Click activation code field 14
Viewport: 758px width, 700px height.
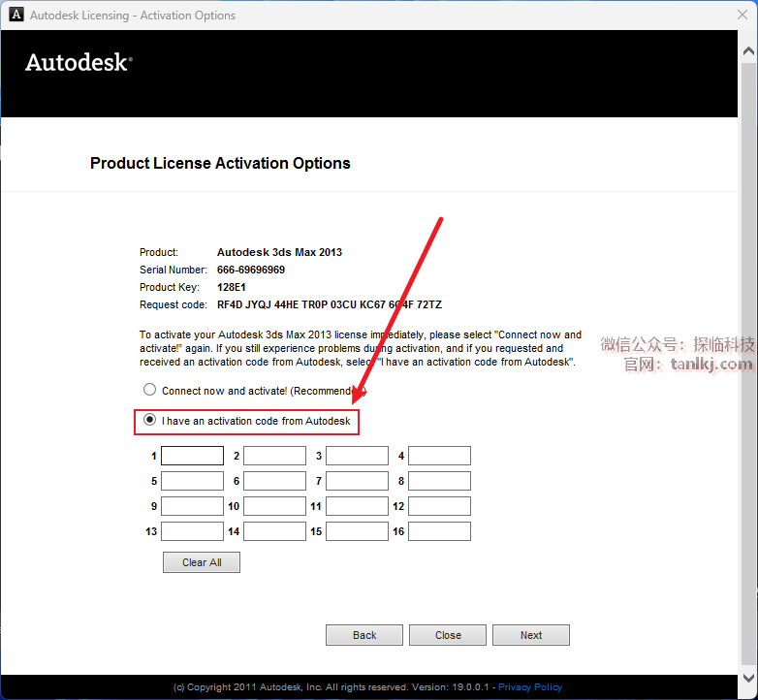click(274, 531)
